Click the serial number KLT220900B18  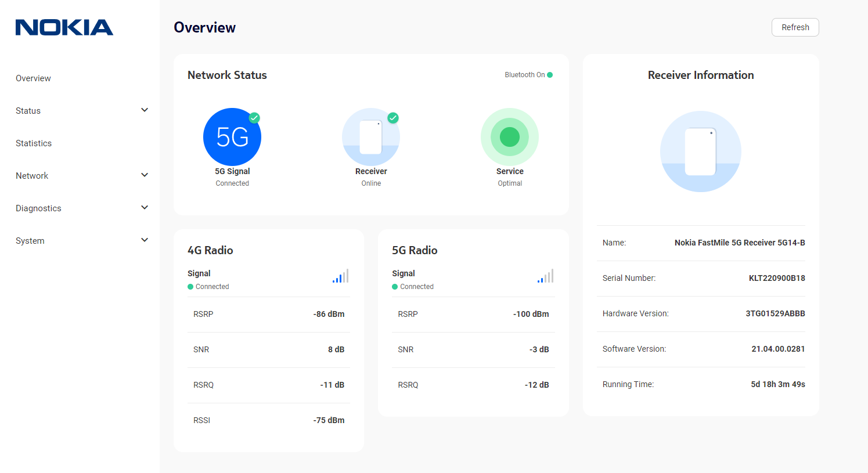[776, 278]
